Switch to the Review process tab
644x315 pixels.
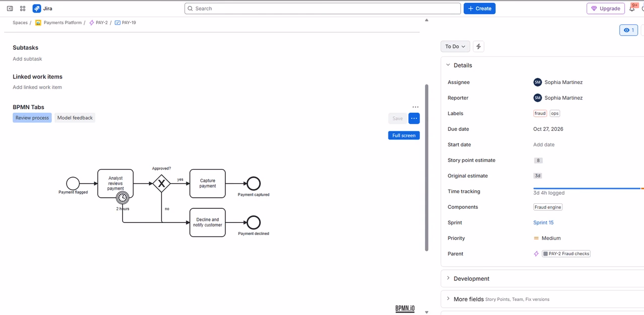click(32, 118)
